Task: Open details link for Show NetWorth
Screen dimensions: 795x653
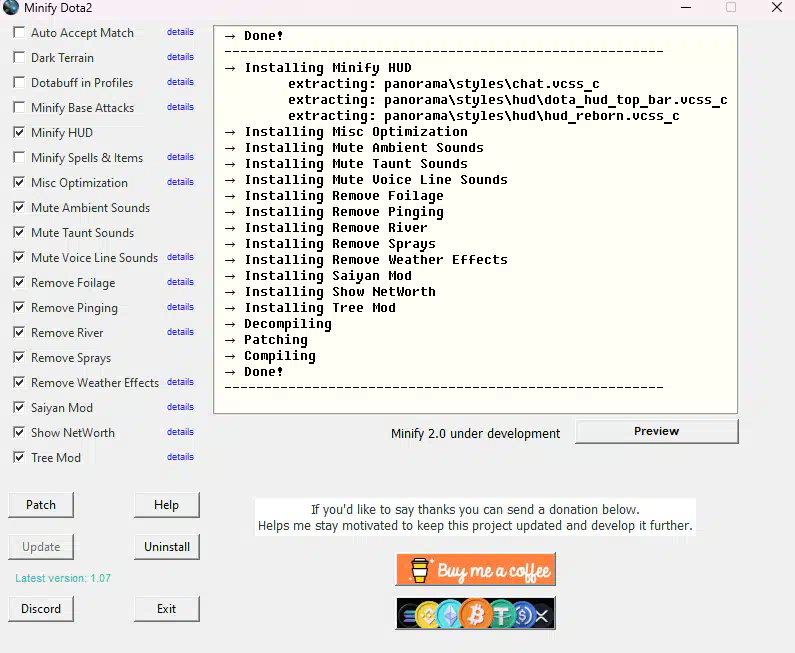Action: click(x=180, y=432)
